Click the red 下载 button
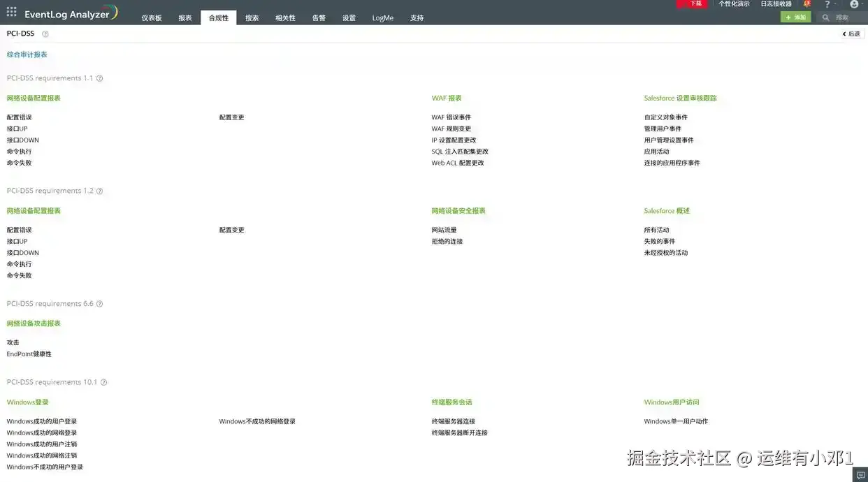 [693, 3]
